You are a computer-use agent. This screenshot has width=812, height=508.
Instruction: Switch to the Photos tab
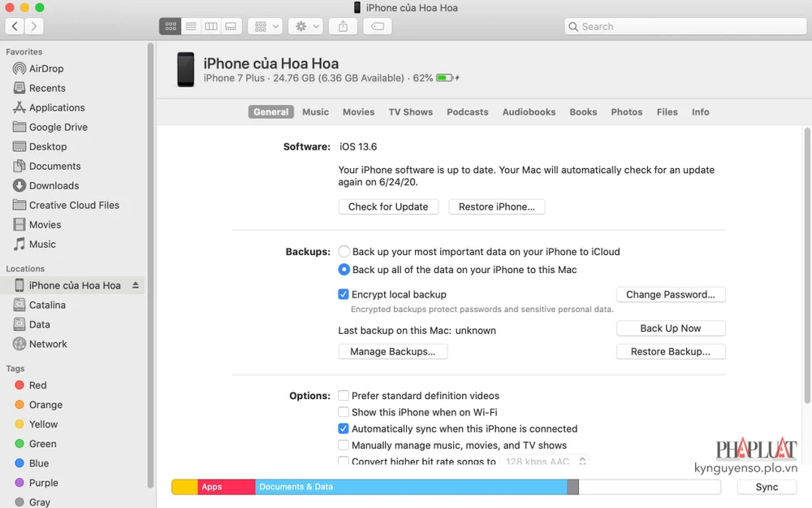pos(626,112)
